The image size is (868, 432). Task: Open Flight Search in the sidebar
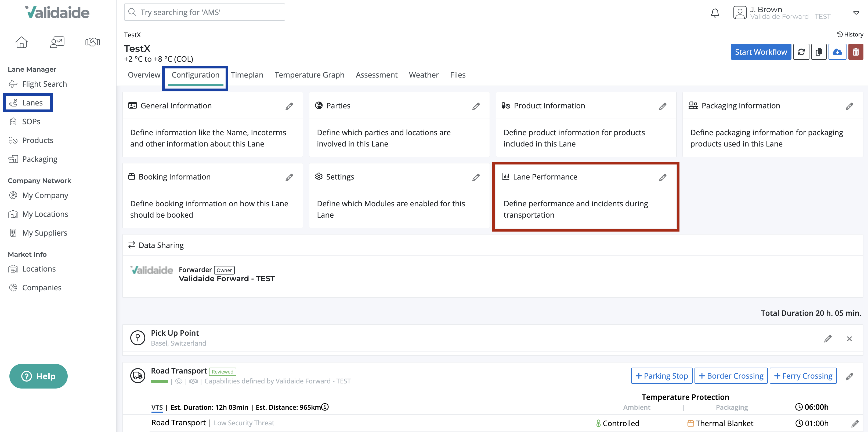pos(44,83)
